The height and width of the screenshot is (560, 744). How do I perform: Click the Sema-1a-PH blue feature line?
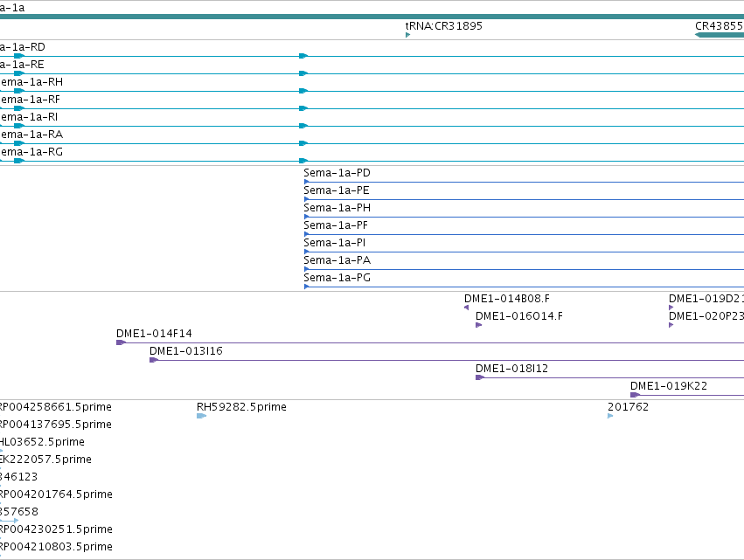[x=524, y=218]
